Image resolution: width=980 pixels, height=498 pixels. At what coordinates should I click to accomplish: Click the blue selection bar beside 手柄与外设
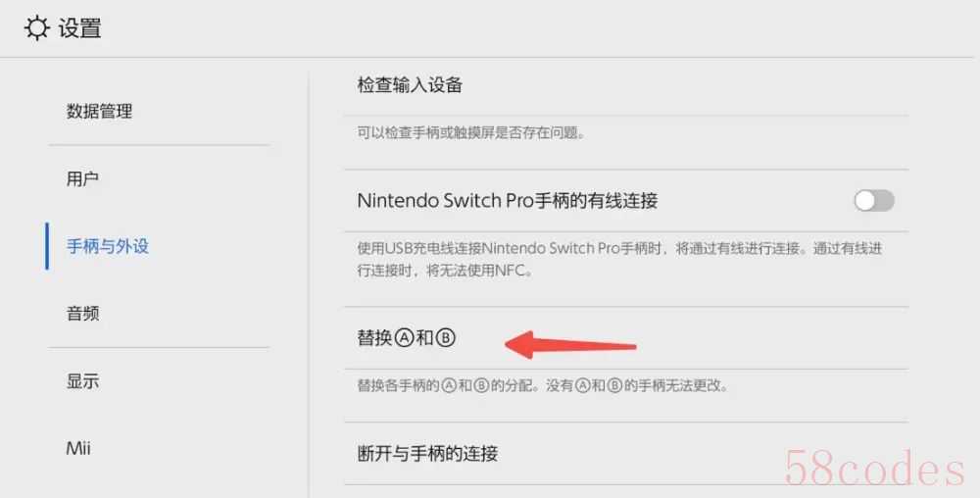pos(47,246)
